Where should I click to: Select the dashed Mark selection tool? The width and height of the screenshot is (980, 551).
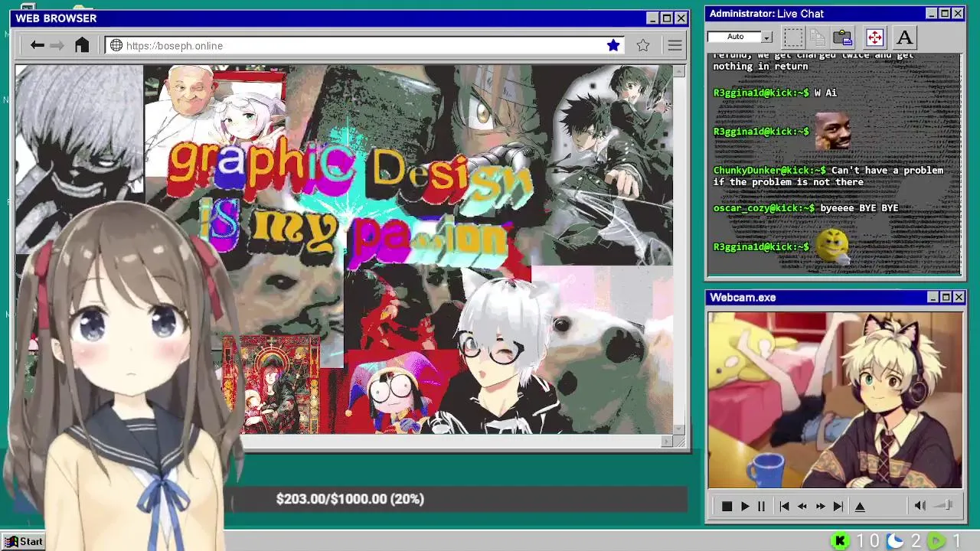[x=793, y=37]
